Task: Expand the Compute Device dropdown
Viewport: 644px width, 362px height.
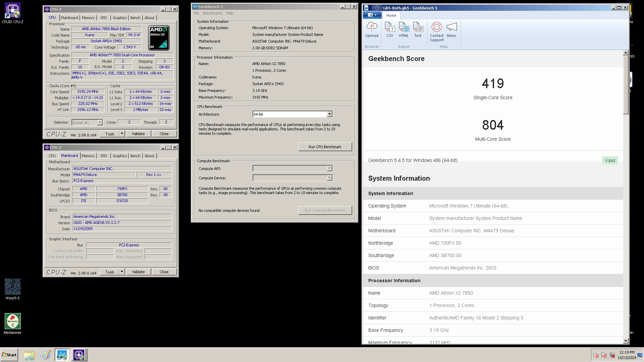Action: pyautogui.click(x=329, y=178)
